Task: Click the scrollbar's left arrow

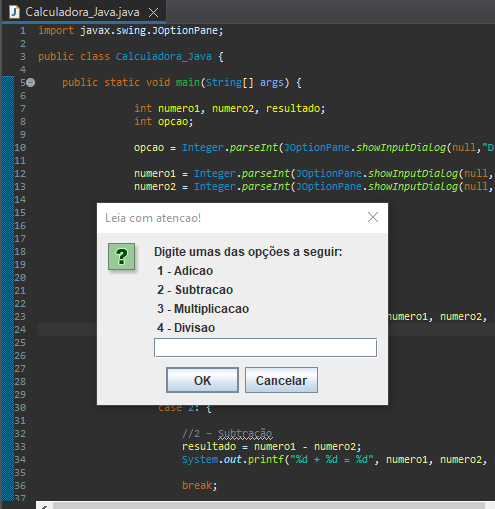Action: [44, 506]
